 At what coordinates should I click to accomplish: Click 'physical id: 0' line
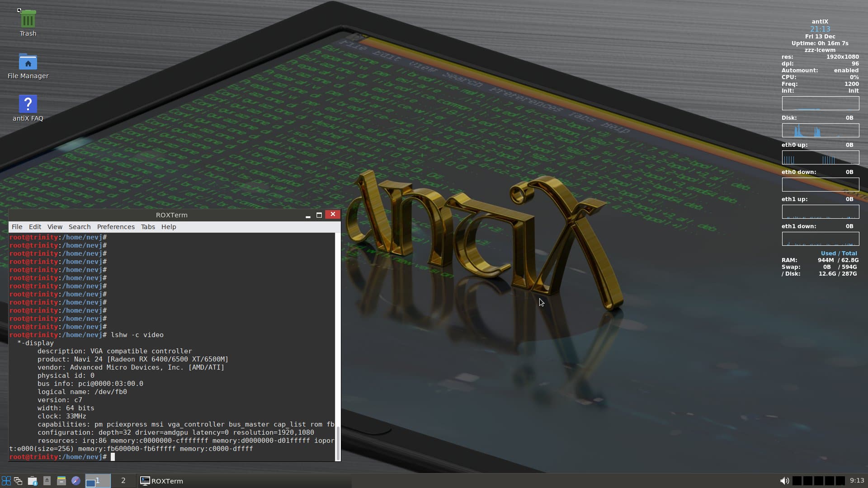(x=66, y=375)
